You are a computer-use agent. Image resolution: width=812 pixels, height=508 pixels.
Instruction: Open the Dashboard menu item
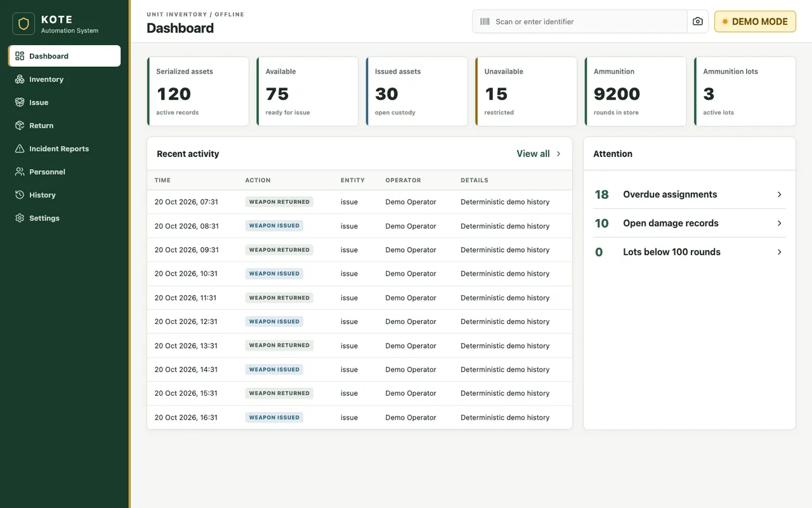[65, 56]
